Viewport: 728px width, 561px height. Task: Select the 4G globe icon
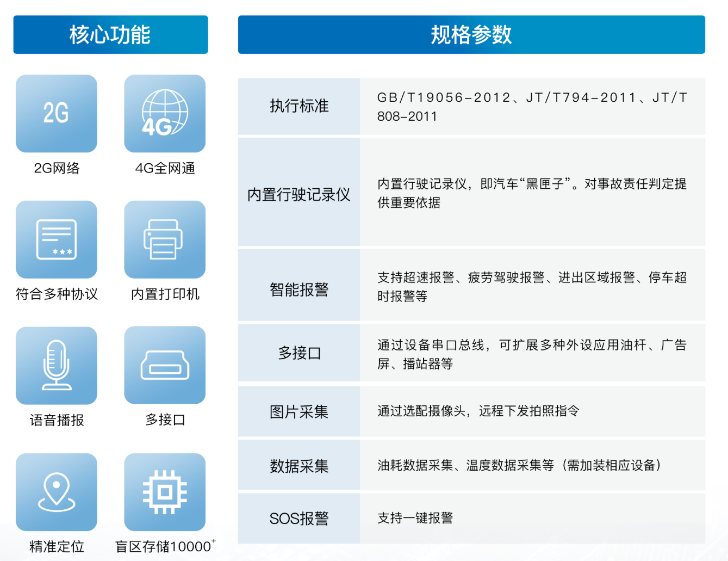(165, 113)
